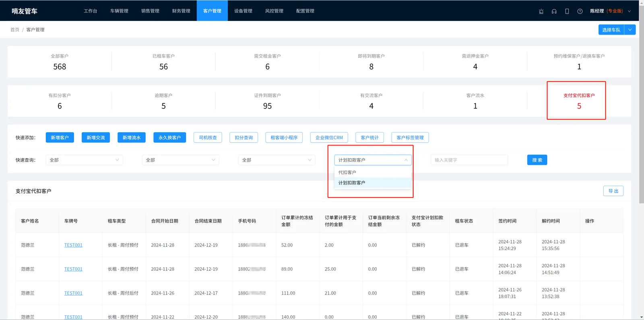This screenshot has height=320, width=644.
Task: Click the 嘀友管车 logo
Action: pyautogui.click(x=25, y=11)
